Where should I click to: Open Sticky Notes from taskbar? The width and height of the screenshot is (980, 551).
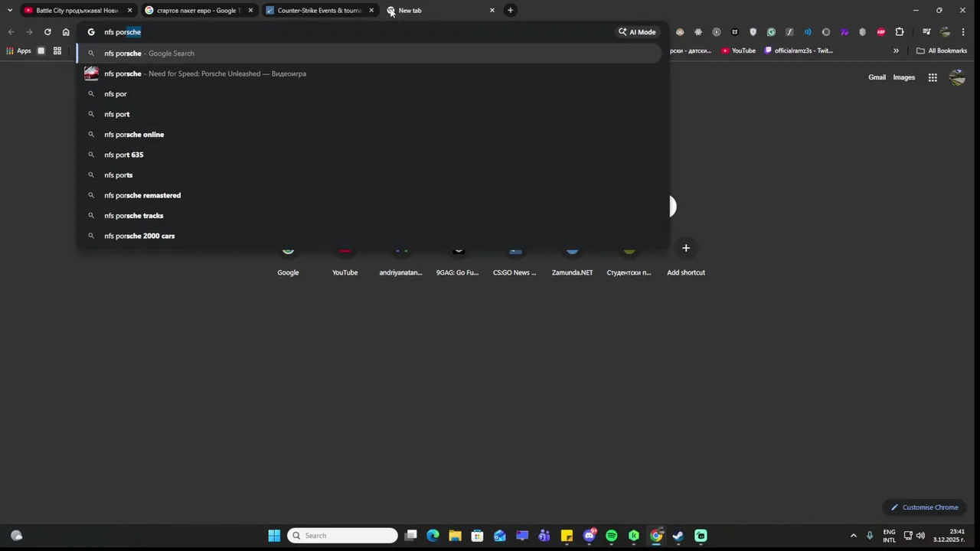(x=567, y=536)
